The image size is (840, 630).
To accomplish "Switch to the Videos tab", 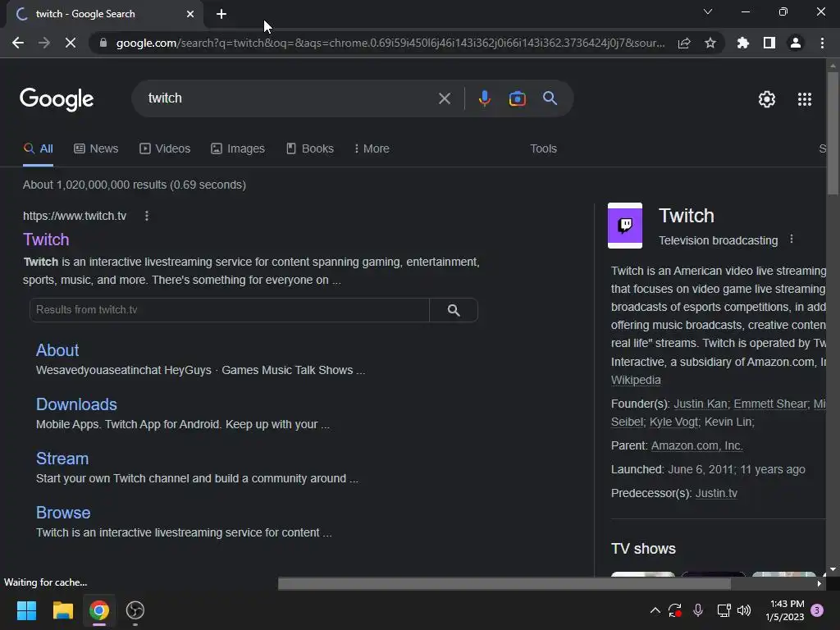I will coord(165,149).
